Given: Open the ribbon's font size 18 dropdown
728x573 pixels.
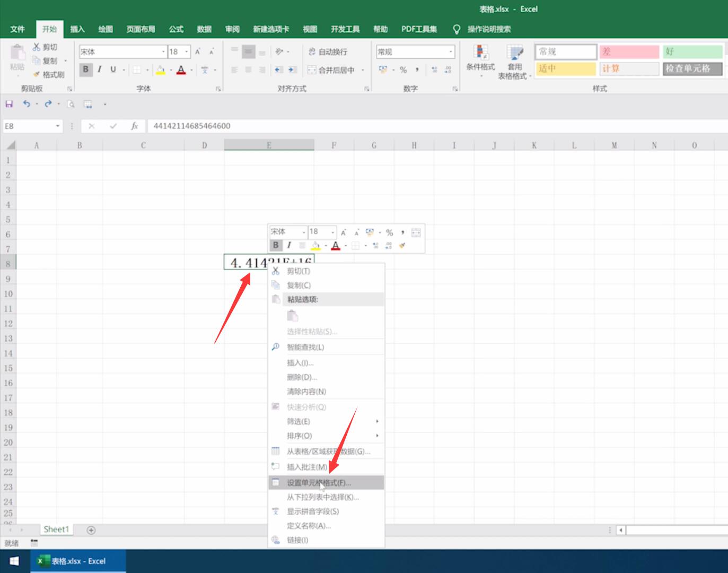Looking at the screenshot, I should coord(187,51).
